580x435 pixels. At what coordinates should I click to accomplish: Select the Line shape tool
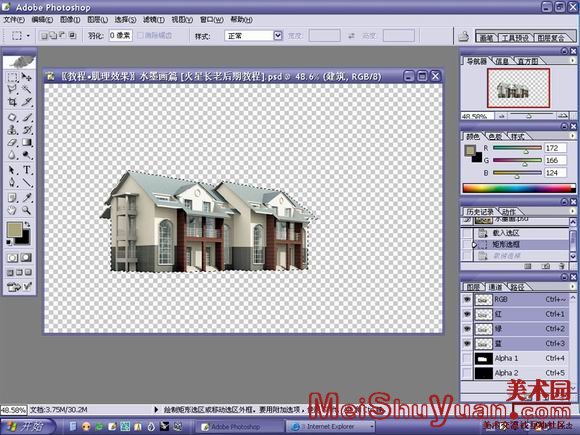(27, 183)
